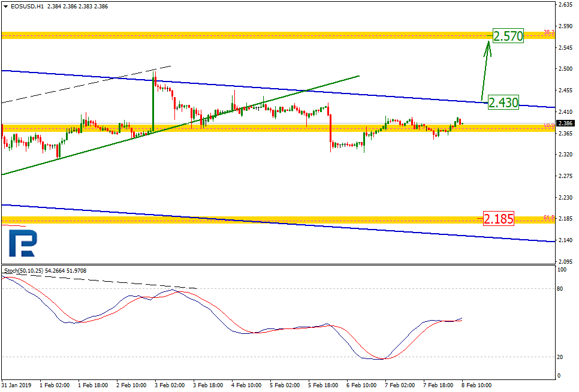Click the RoboForex logo icon
This screenshot has width=579, height=392.
click(23, 244)
